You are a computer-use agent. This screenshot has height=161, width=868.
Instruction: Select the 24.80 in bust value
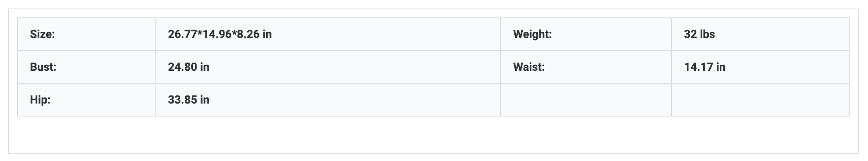(189, 67)
